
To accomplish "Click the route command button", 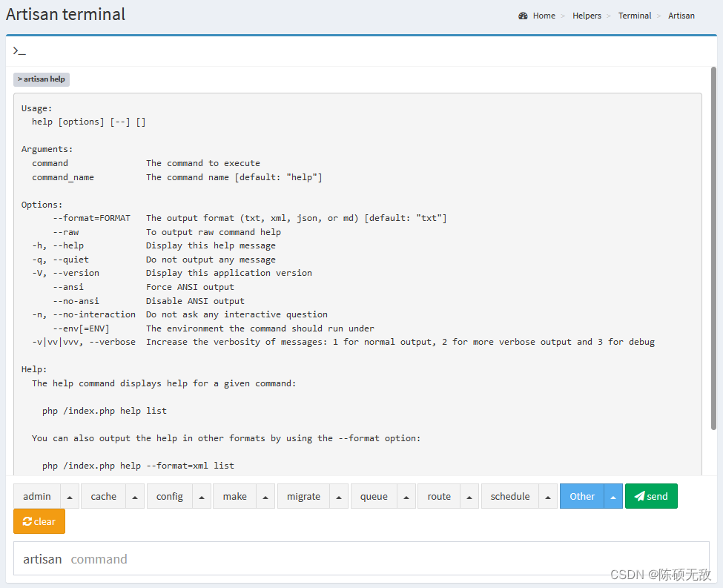I will pos(439,496).
